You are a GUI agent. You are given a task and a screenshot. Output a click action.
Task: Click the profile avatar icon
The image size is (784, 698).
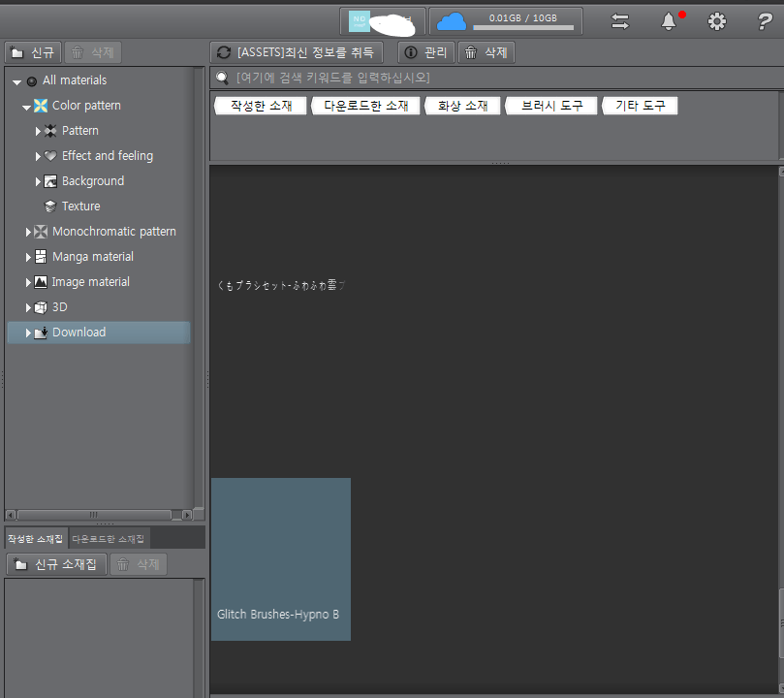click(360, 21)
